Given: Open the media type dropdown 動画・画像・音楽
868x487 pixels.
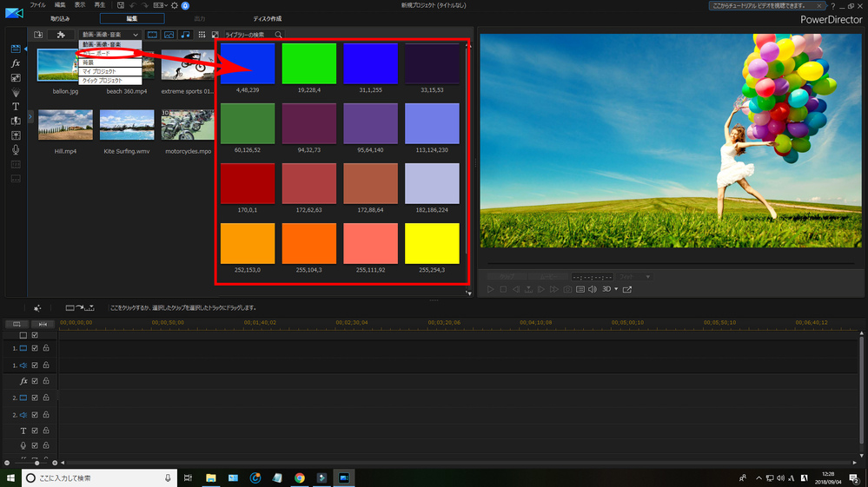Looking at the screenshot, I should point(109,35).
